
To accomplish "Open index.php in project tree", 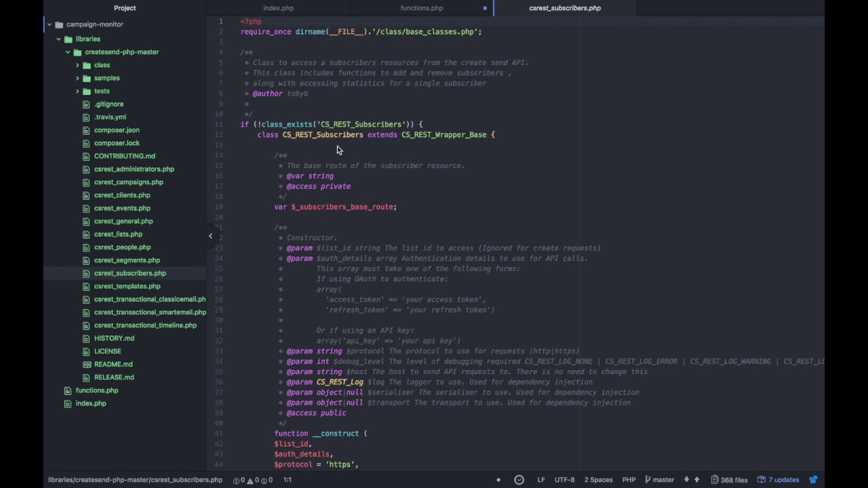I will point(91,403).
